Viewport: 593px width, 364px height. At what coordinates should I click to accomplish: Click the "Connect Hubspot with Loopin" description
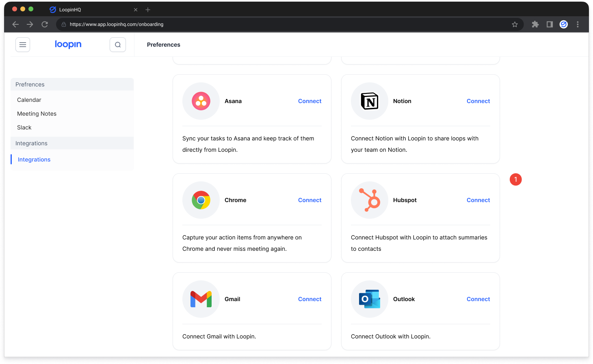coord(419,243)
